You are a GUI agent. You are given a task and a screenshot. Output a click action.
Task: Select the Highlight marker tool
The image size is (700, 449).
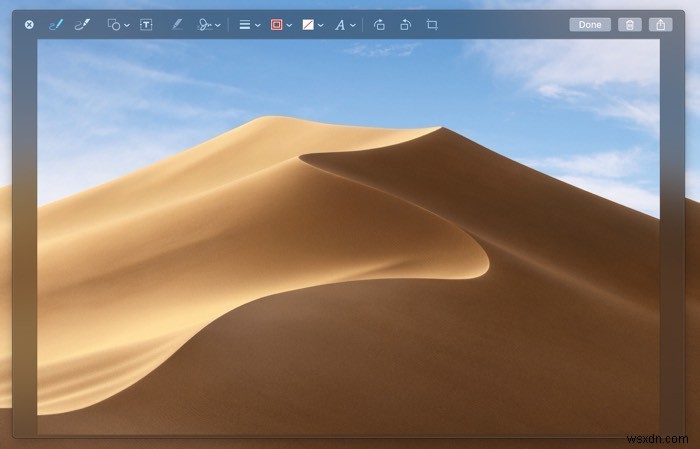coord(177,25)
